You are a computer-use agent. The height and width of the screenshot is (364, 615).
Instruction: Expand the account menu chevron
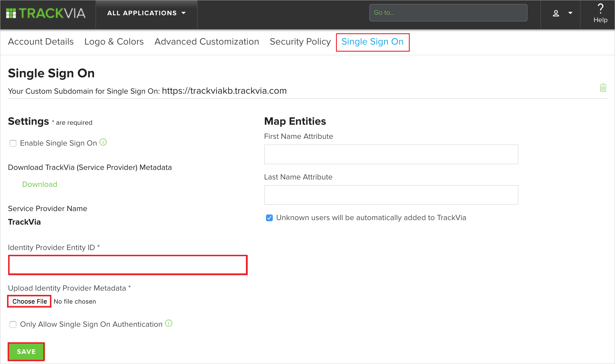570,13
